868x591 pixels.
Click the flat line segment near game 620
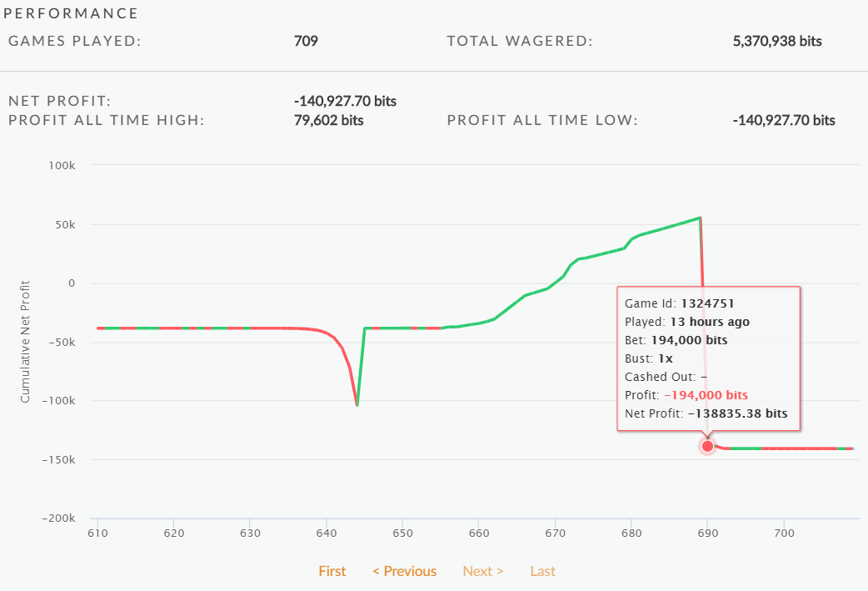pyautogui.click(x=174, y=328)
